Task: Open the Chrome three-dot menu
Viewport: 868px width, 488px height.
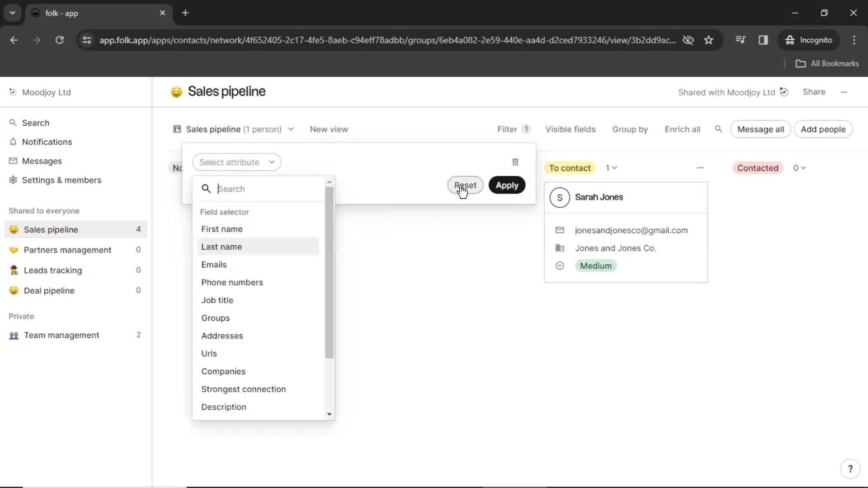Action: click(854, 40)
